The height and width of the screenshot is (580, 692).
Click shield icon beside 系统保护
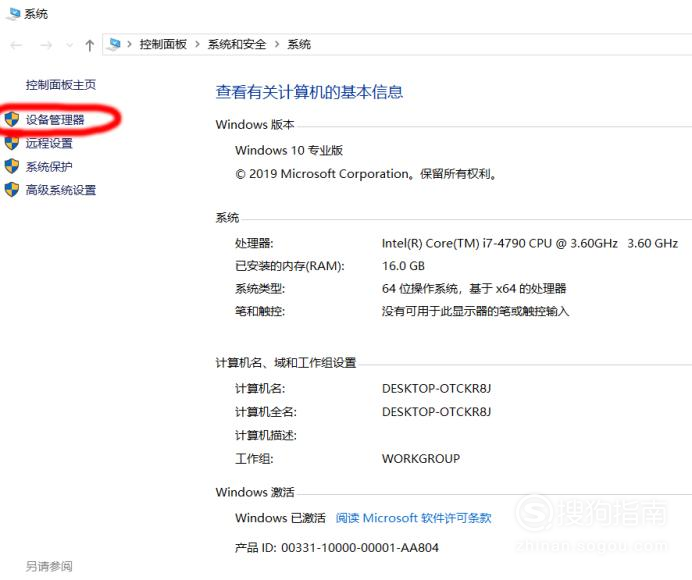pyautogui.click(x=12, y=166)
